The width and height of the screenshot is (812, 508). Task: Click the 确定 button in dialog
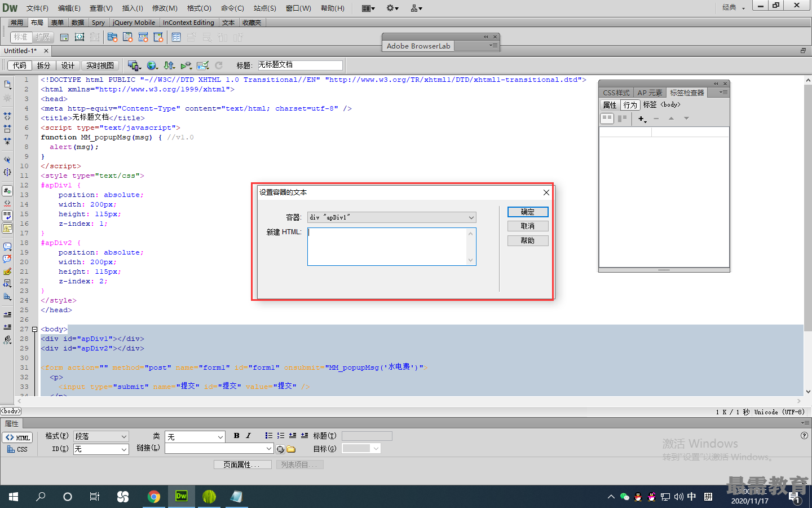coord(528,212)
